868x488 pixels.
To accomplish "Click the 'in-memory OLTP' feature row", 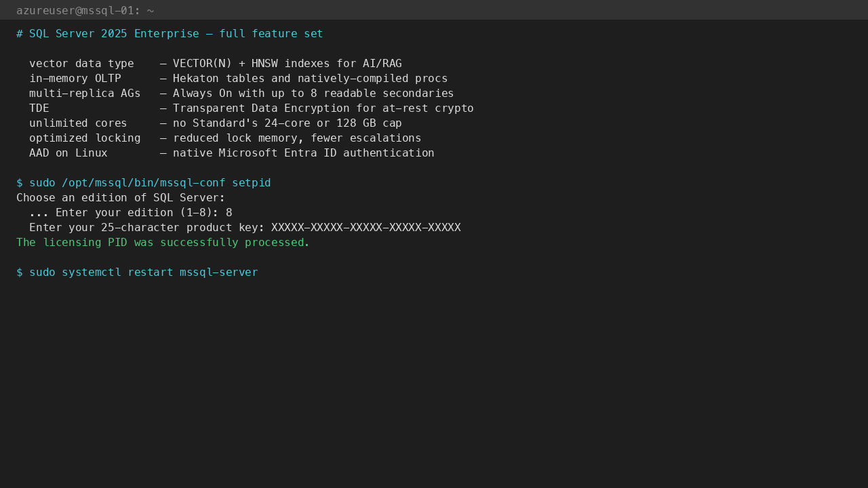I will coord(238,79).
